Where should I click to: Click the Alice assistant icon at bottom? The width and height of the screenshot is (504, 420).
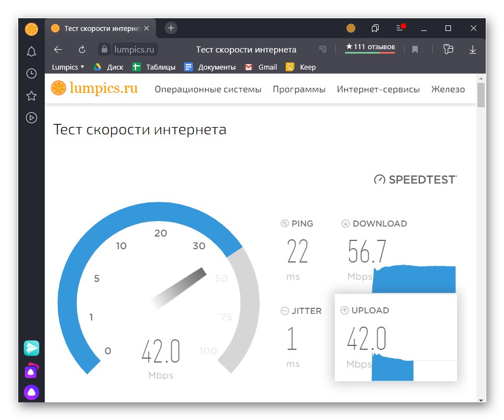[32, 392]
